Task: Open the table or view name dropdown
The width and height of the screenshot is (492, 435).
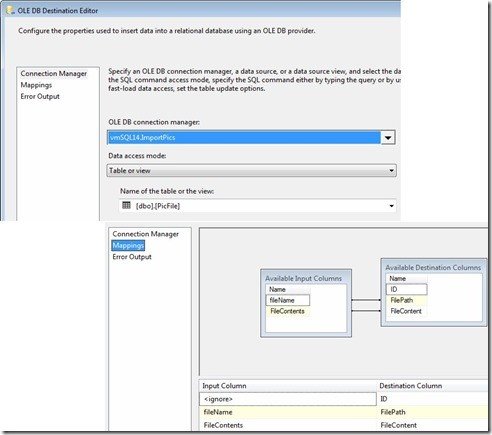Action: click(x=391, y=206)
